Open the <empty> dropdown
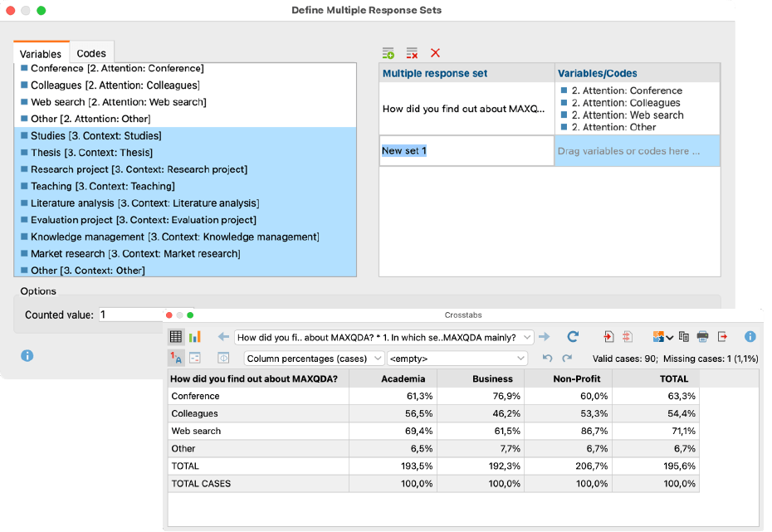Screen dimensions: 772x532 [457, 359]
